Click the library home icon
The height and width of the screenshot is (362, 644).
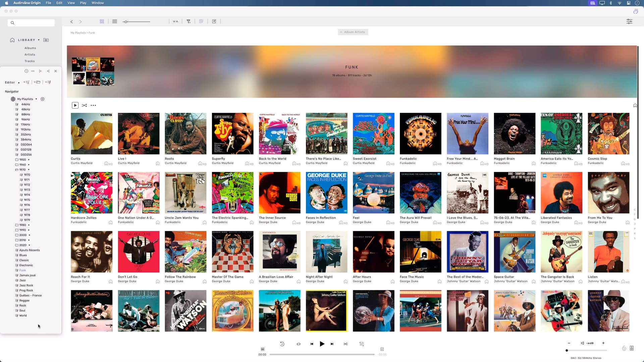(x=12, y=40)
